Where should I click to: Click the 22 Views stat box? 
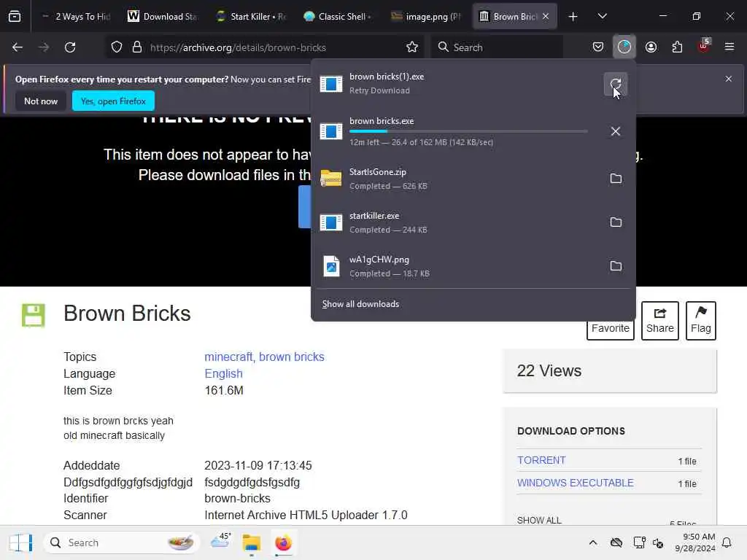click(x=609, y=371)
